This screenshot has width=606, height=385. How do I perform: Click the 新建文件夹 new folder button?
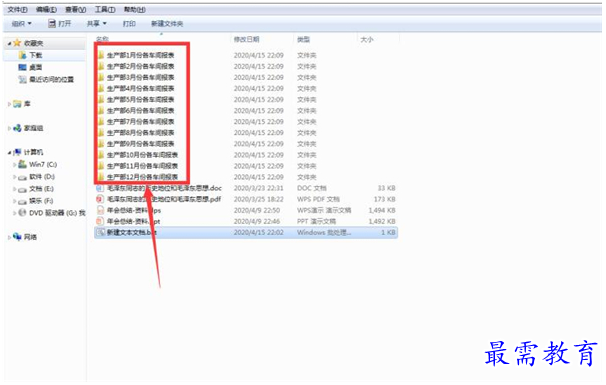167,24
